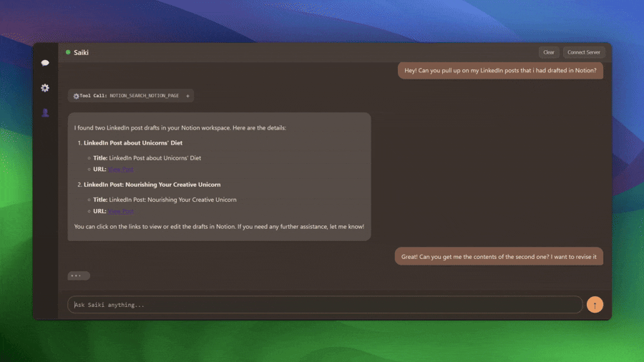644x362 pixels.
Task: Expand the Tool Call details with plus sign
Action: pyautogui.click(x=187, y=96)
